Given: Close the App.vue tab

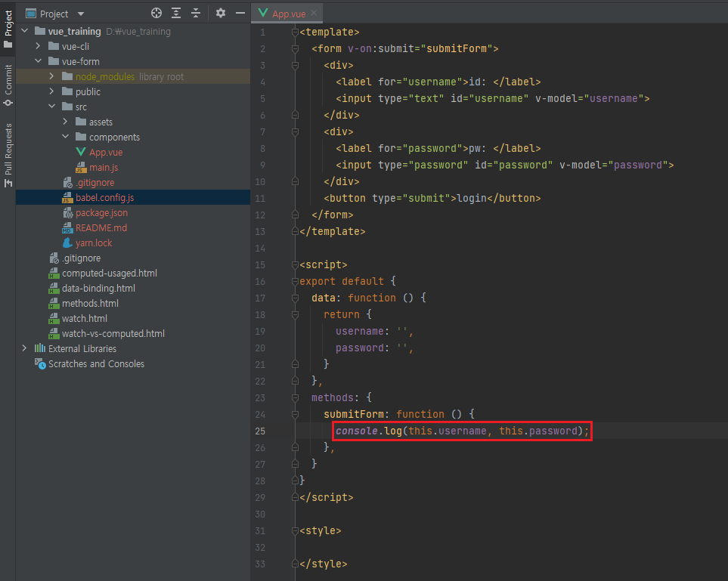Looking at the screenshot, I should [314, 13].
